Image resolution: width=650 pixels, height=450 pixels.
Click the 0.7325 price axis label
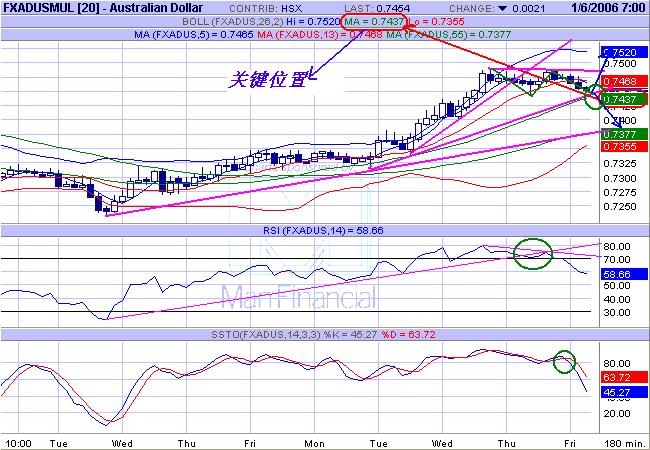pyautogui.click(x=619, y=163)
